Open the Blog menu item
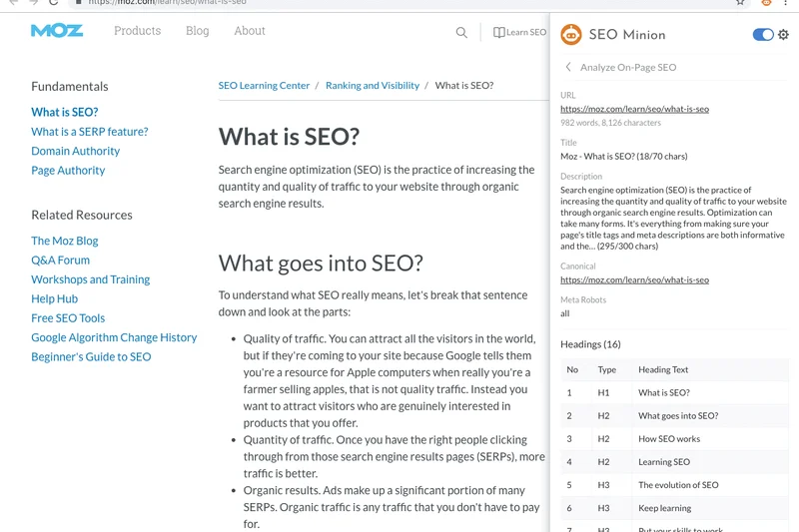The image size is (799, 532). coord(197,31)
